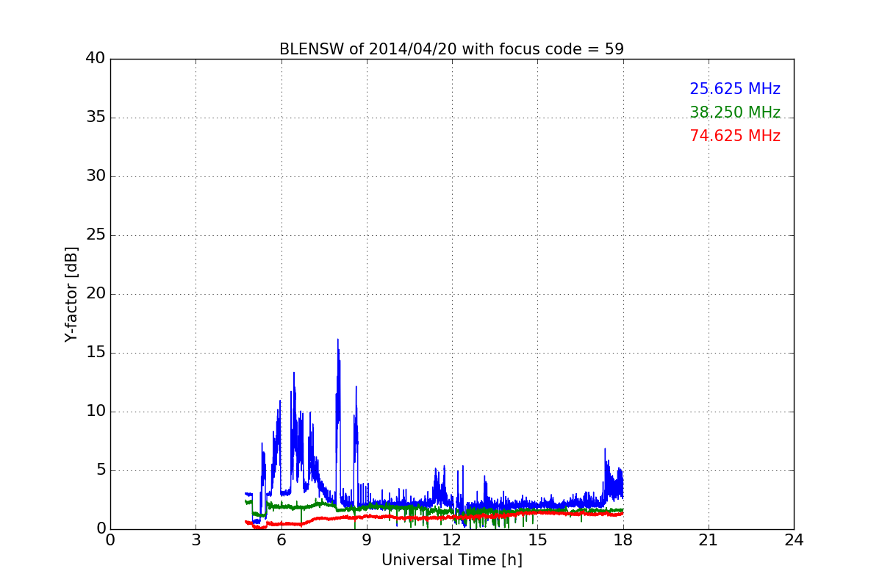Screen dimensions: 882x588
Task: Click the y-axis tick label 30
Action: (x=96, y=176)
